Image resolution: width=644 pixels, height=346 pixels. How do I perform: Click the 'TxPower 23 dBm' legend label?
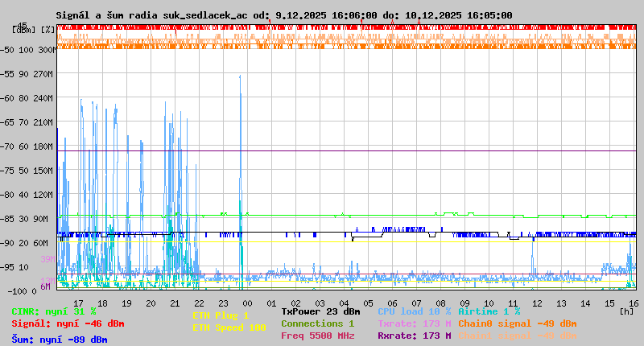point(320,311)
